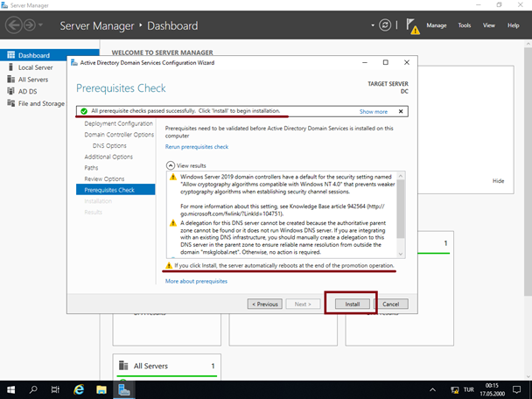
Task: Click results list scrollbar thumb
Action: [x=401, y=208]
